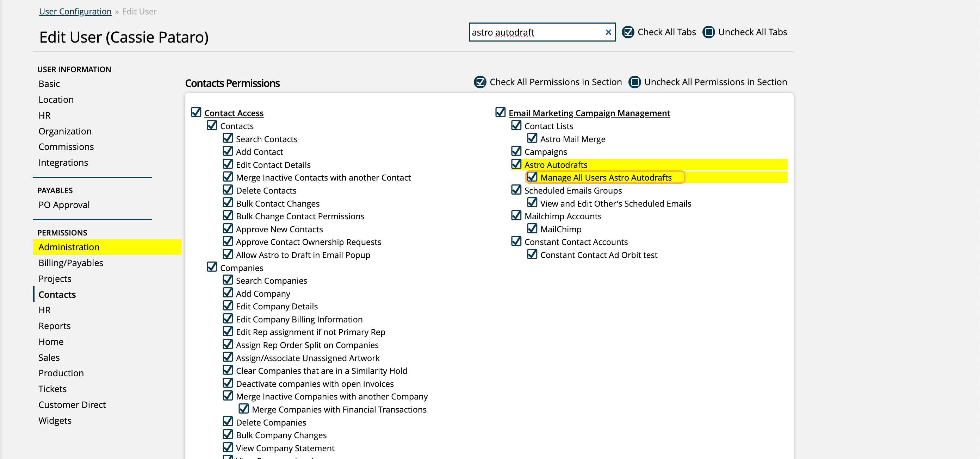Uncheck Manage All Users Astro Autodrafts
Image resolution: width=980 pixels, height=459 pixels.
[532, 177]
